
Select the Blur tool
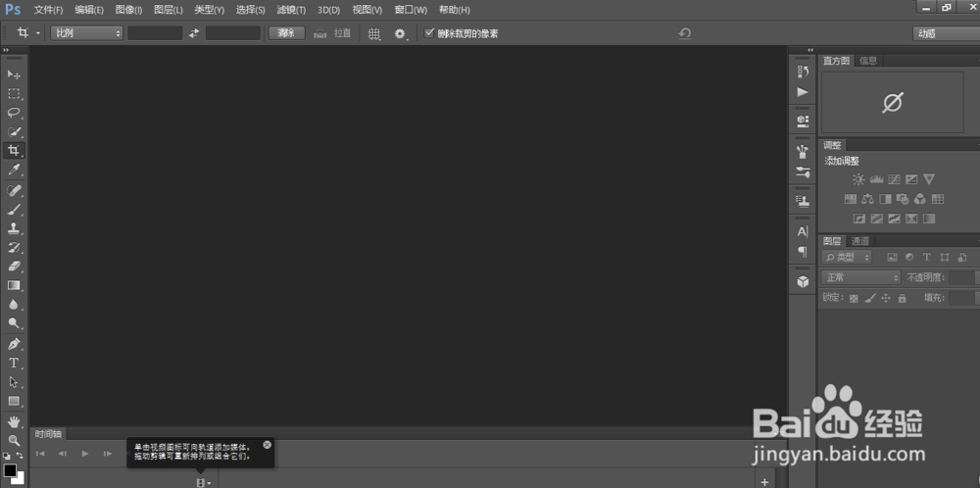pos(14,305)
